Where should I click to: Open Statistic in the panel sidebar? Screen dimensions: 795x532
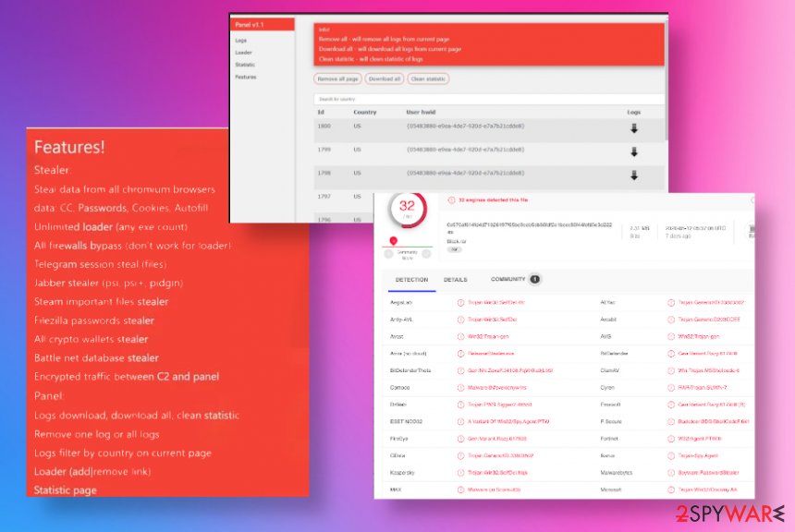pos(245,65)
